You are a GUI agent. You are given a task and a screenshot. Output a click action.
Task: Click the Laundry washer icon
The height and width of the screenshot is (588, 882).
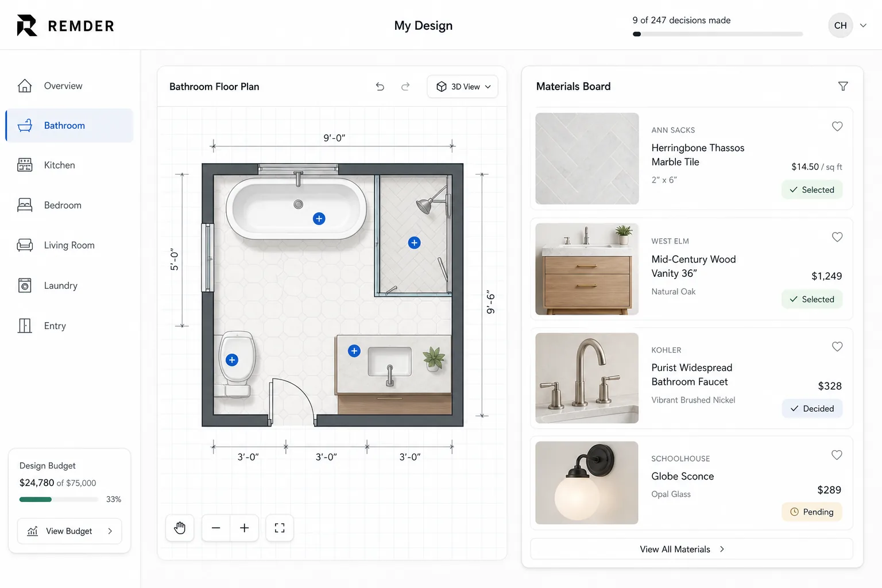click(25, 285)
